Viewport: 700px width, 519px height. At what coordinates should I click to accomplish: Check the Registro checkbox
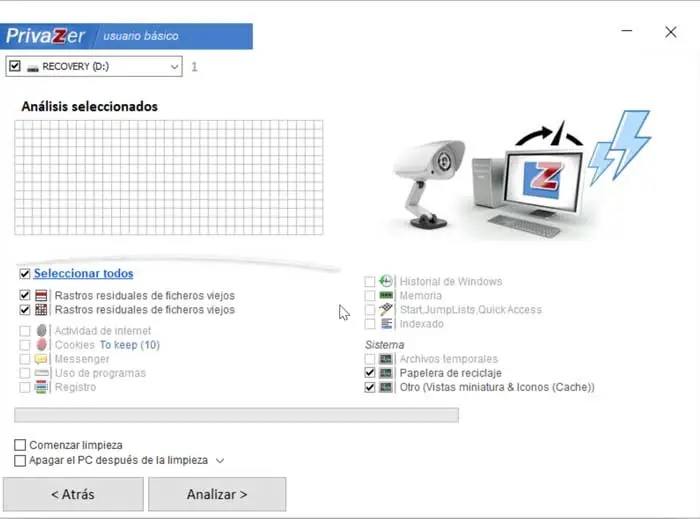coord(25,387)
